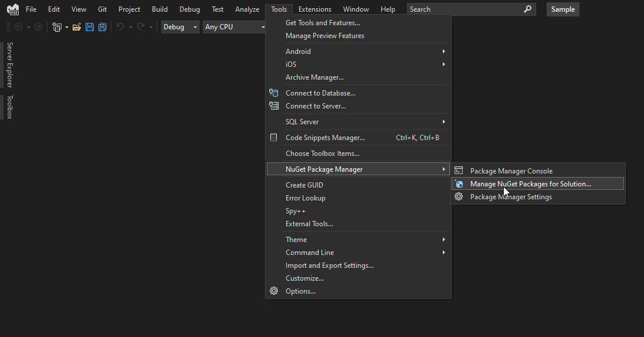Open the Redo history dropdown arrow
This screenshot has width=644, height=337.
(x=151, y=27)
